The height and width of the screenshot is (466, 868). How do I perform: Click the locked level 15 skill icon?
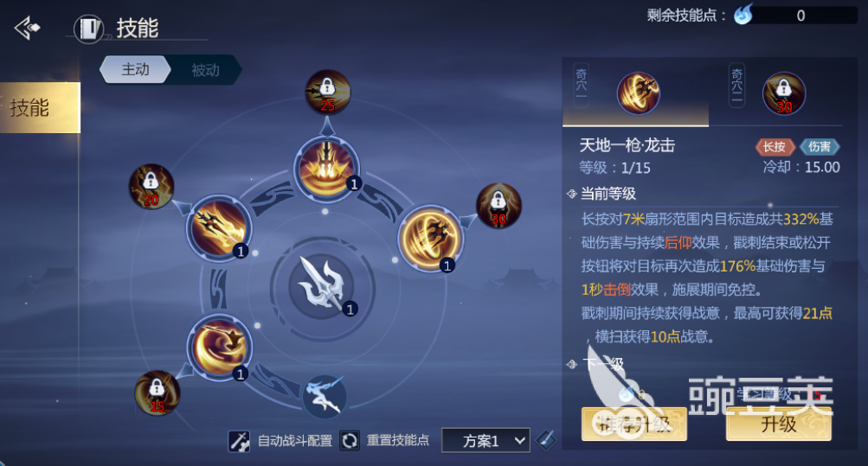click(158, 393)
